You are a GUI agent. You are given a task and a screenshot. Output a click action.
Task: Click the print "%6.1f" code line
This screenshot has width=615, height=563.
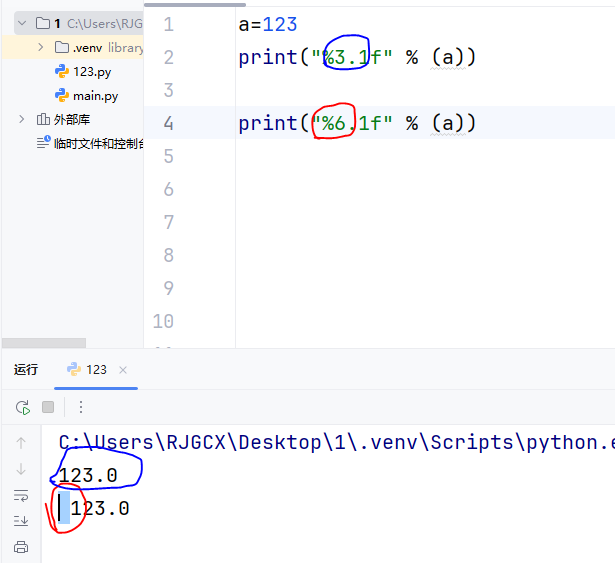[357, 123]
